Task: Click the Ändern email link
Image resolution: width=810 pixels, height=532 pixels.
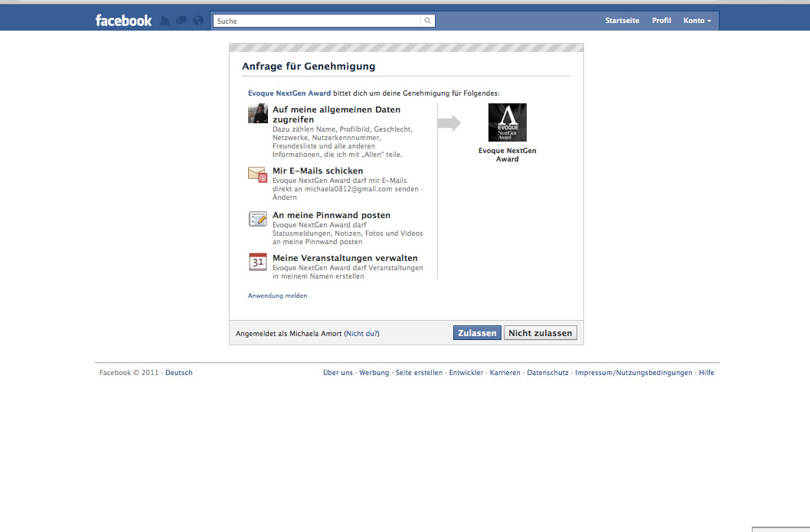Action: (284, 197)
